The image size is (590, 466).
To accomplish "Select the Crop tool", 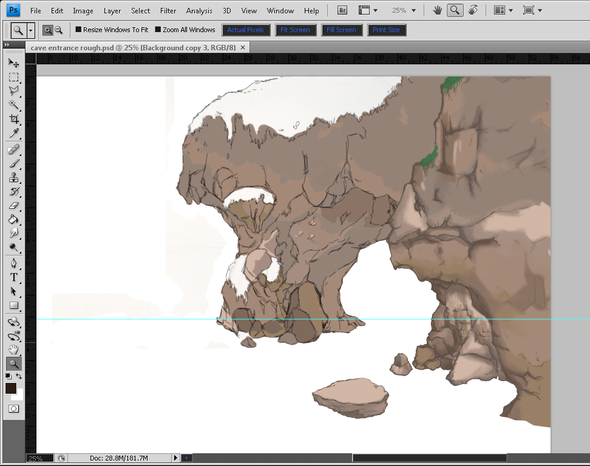I will click(14, 119).
